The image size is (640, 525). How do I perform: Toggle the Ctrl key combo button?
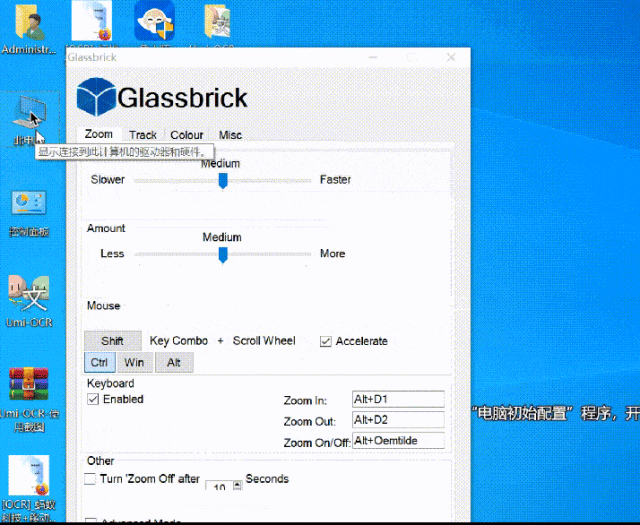(x=100, y=363)
